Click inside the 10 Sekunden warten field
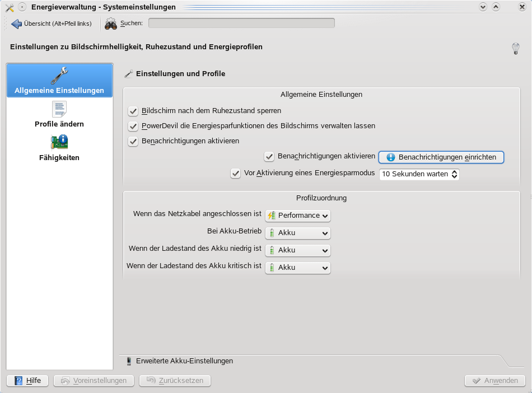The height and width of the screenshot is (393, 532). point(415,174)
